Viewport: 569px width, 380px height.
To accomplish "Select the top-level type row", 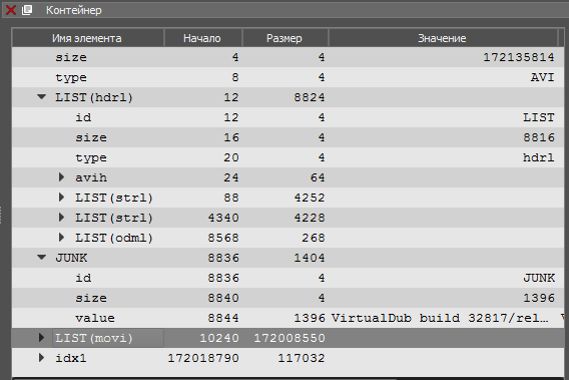I will tap(288, 77).
